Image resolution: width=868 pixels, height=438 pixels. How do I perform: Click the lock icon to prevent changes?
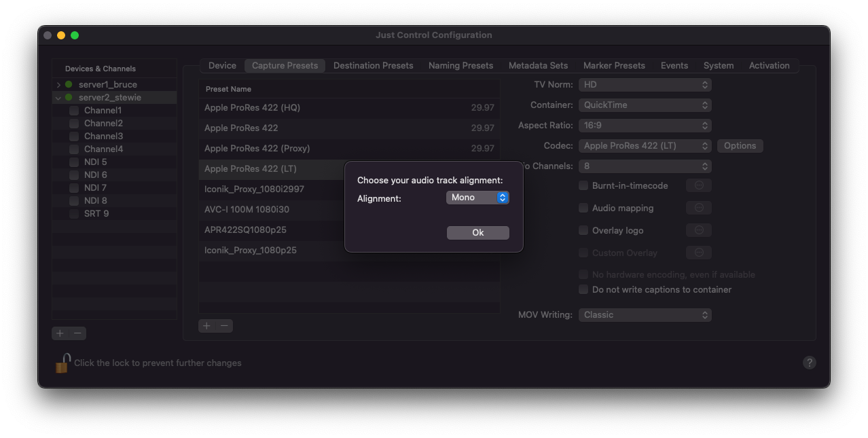62,363
